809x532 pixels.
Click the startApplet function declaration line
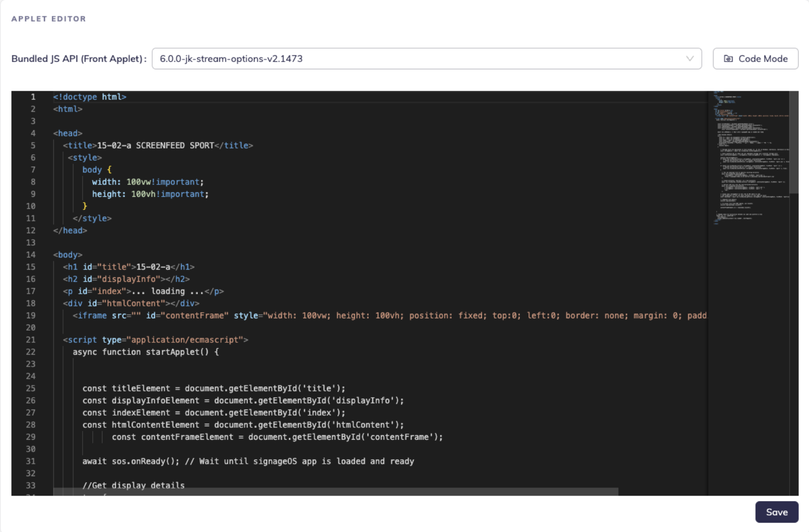click(146, 352)
